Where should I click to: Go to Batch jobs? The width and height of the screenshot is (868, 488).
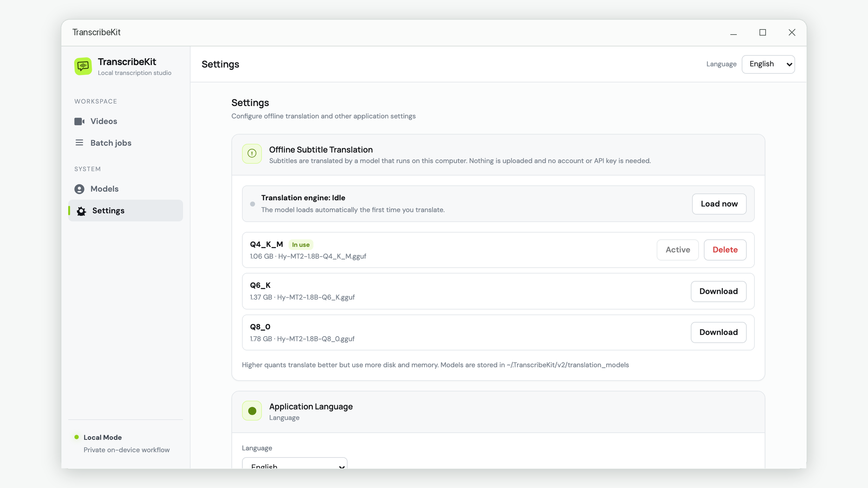[x=125, y=143]
